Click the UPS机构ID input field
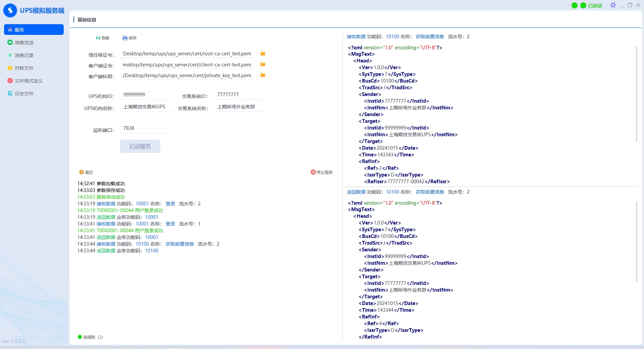The image size is (644, 349). 147,95
